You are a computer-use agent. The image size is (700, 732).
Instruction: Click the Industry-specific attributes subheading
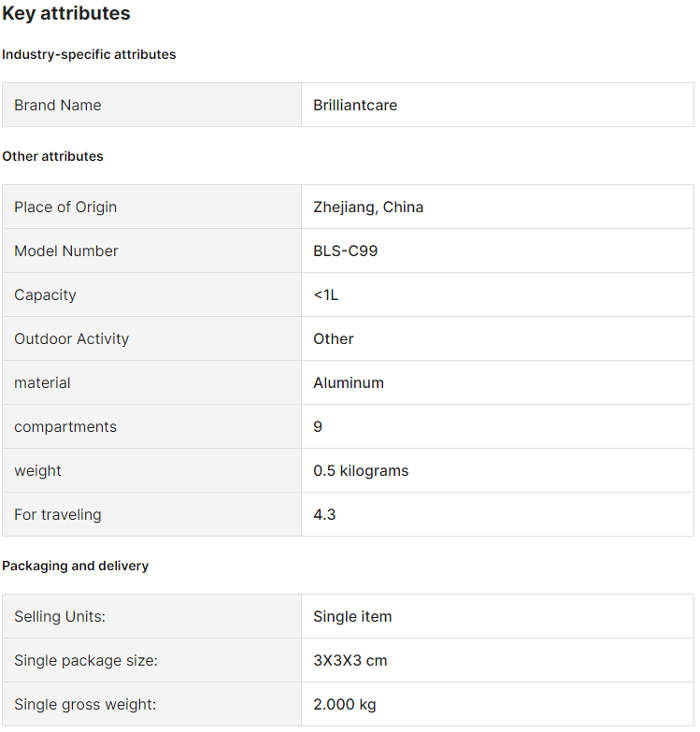(89, 54)
